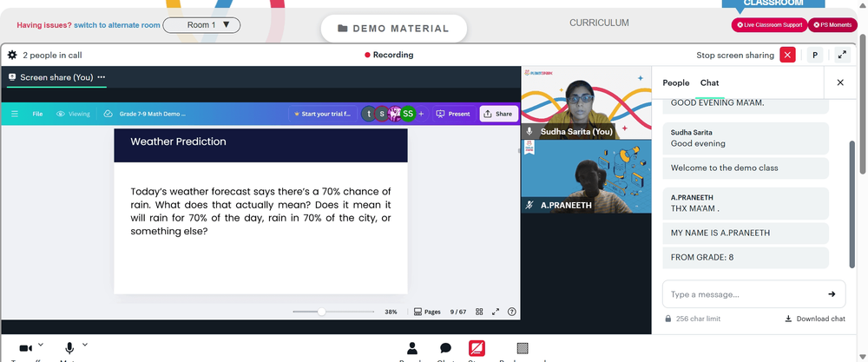Screen dimensions: 868x362
Task: Open call settings gear icon
Action: pos(12,55)
